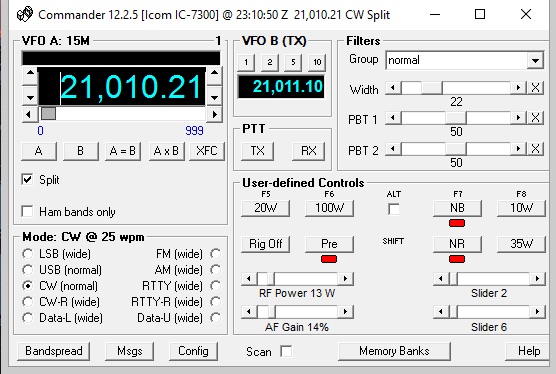Open Memory Banks

coord(394,351)
